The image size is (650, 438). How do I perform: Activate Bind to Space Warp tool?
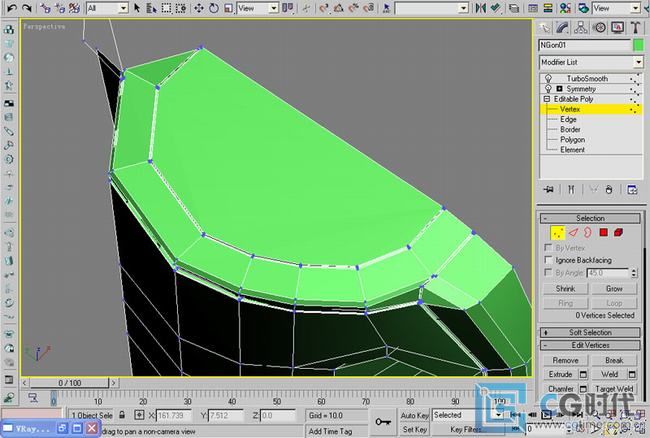(74, 8)
